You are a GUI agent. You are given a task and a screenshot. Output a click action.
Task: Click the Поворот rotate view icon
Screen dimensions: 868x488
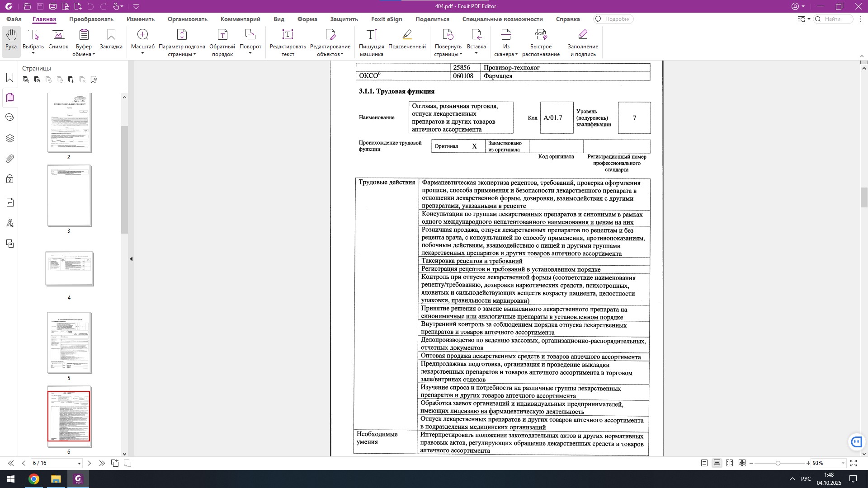(250, 35)
